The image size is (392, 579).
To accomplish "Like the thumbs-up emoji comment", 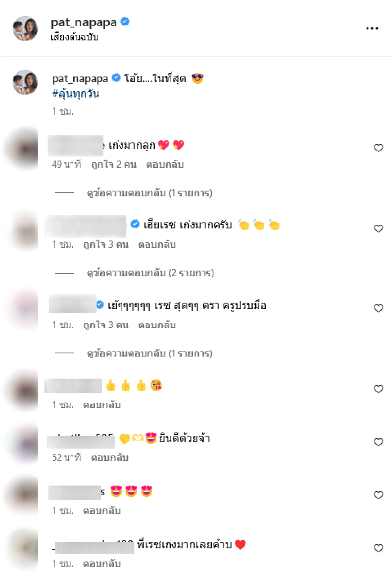I will 378,389.
